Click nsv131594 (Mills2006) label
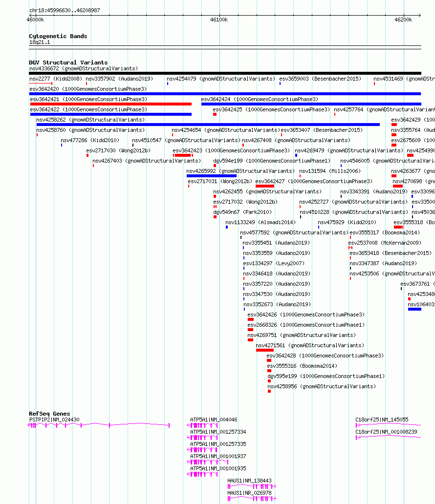Image resolution: width=435 pixels, height=504 pixels. [x=330, y=171]
